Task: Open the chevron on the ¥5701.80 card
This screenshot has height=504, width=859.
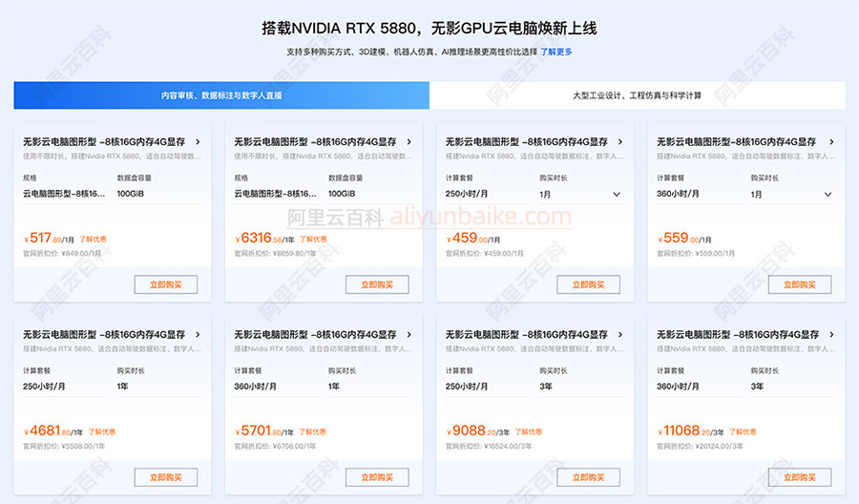Action: (409, 335)
